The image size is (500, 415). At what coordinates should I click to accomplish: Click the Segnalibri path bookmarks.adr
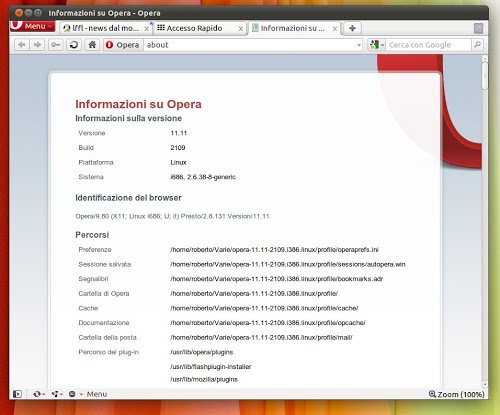click(276, 279)
